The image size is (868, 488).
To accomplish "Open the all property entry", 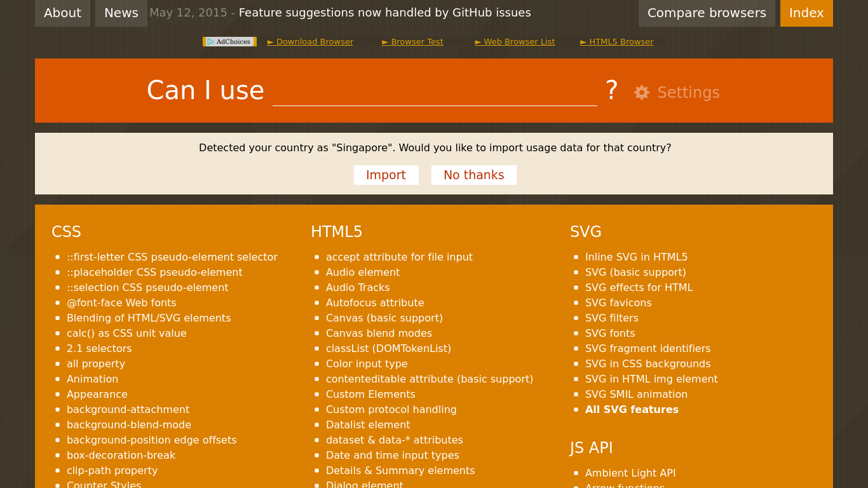I will click(96, 364).
